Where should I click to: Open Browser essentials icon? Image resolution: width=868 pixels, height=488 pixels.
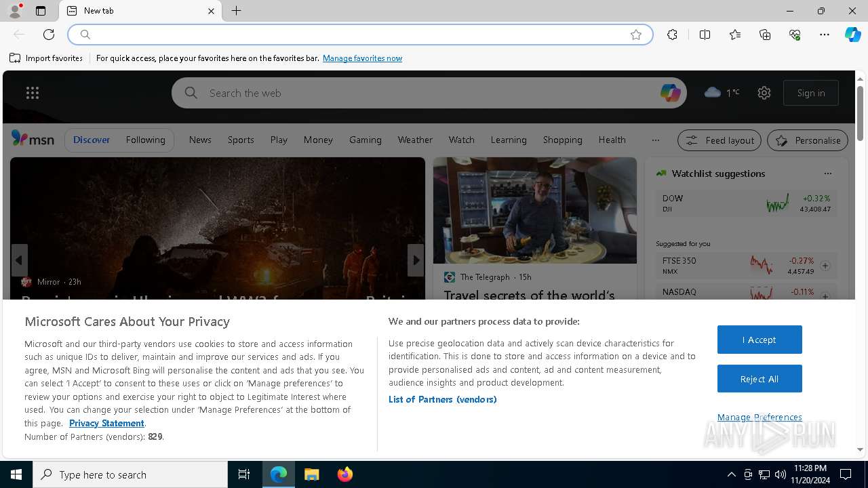coord(795,35)
